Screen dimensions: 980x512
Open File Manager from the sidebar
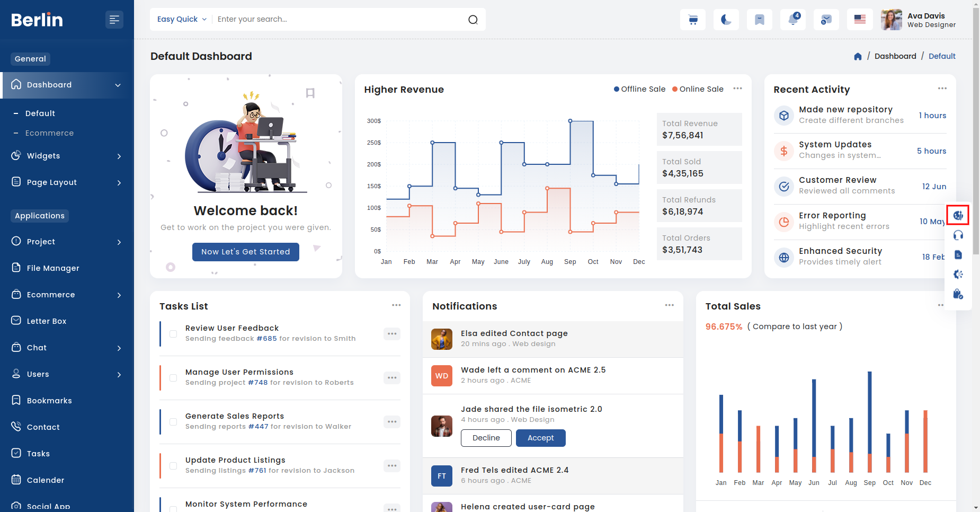(53, 268)
